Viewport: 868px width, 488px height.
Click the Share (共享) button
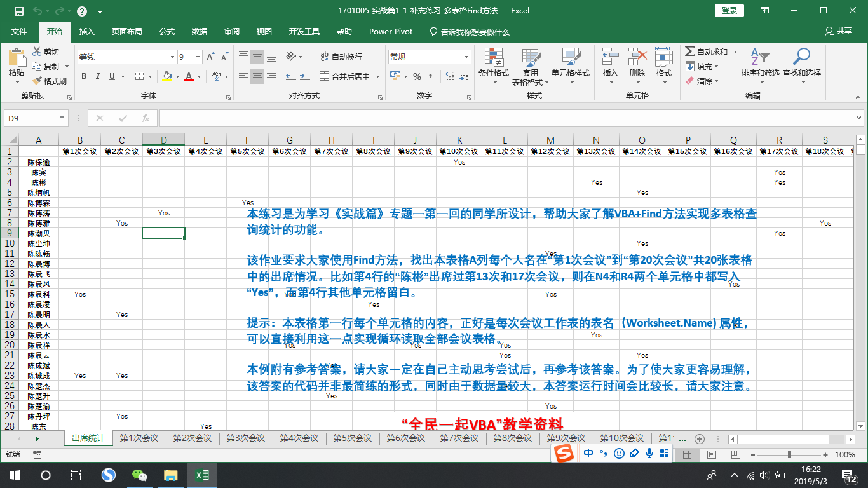pos(838,31)
